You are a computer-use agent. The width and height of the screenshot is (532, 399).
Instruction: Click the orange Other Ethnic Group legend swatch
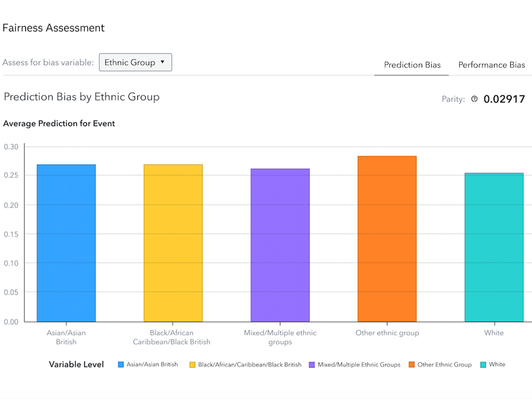tap(412, 365)
